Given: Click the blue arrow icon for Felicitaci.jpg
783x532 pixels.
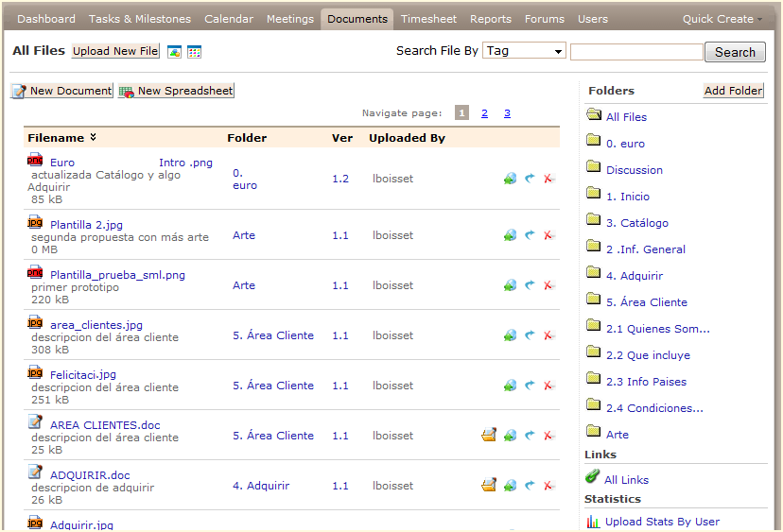Looking at the screenshot, I should tap(530, 386).
